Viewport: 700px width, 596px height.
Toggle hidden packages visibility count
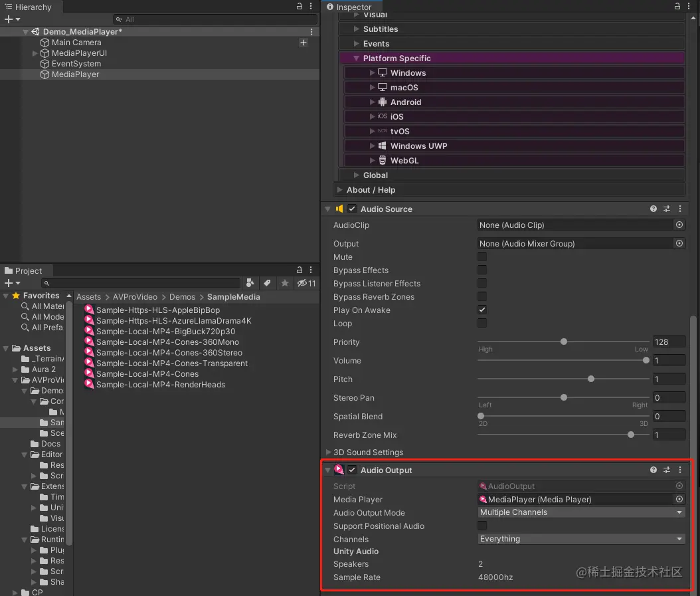coord(306,283)
